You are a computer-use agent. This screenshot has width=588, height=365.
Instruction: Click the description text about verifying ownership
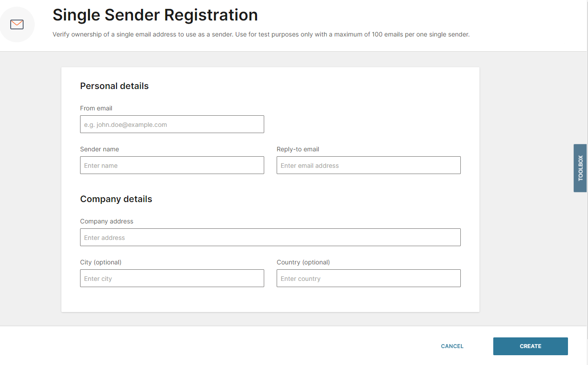(x=261, y=34)
